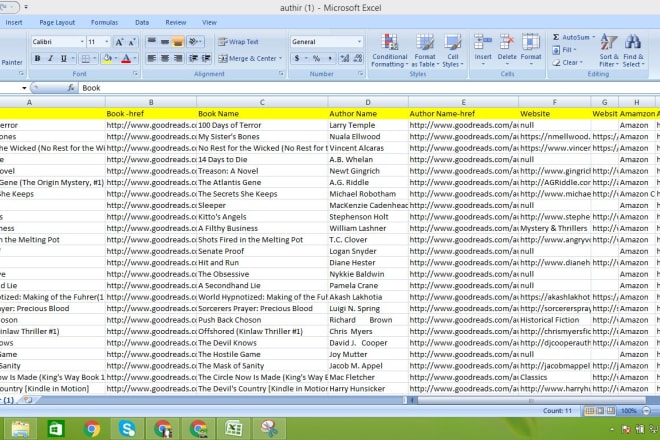Open the Excel taskbar icon
The width and height of the screenshot is (660, 440).
tap(234, 429)
